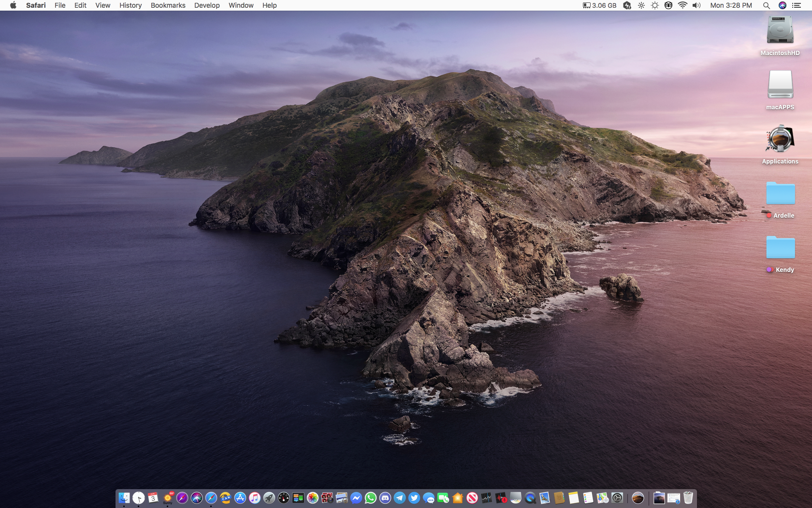Open the Safari application menu

coord(36,5)
